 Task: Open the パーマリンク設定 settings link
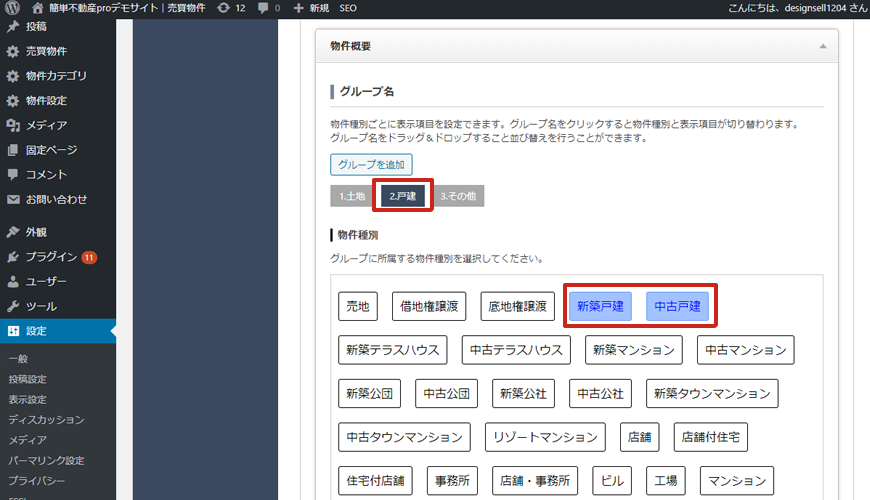(44, 461)
